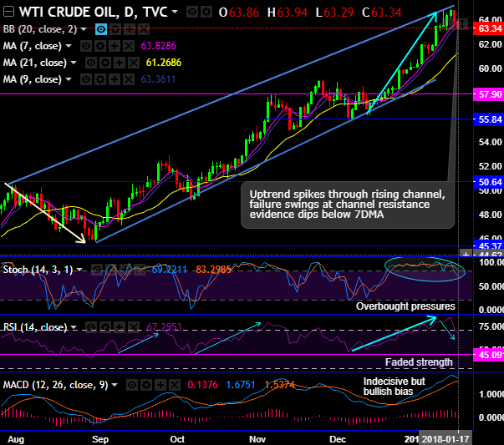Remove MA (9, close) with the X icon
The image size is (504, 445).
pos(129,79)
